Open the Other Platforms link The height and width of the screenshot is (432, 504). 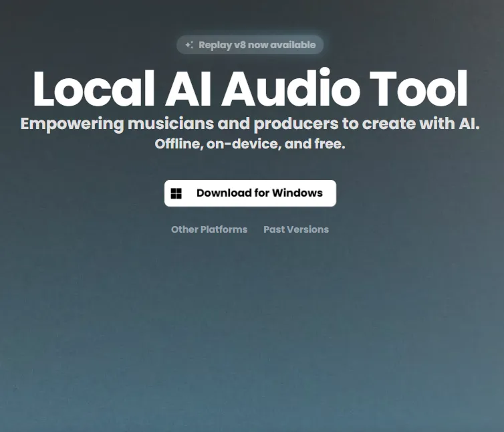(x=209, y=229)
